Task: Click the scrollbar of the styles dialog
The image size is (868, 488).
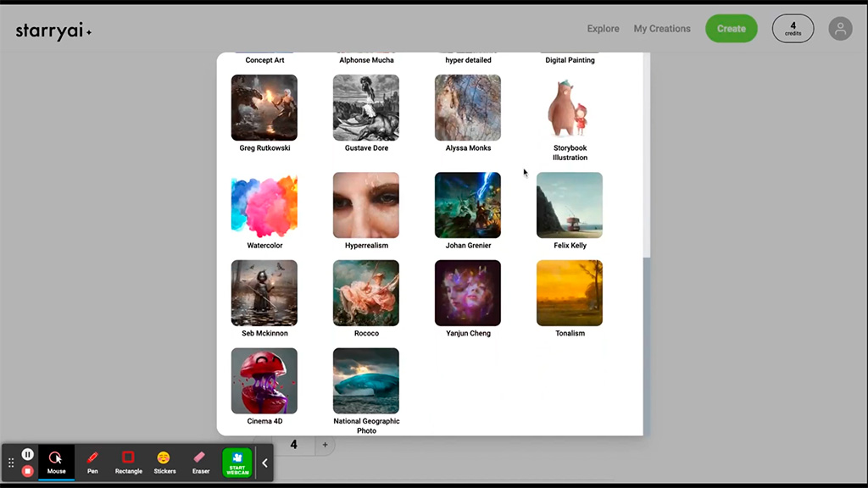Action: tap(647, 155)
